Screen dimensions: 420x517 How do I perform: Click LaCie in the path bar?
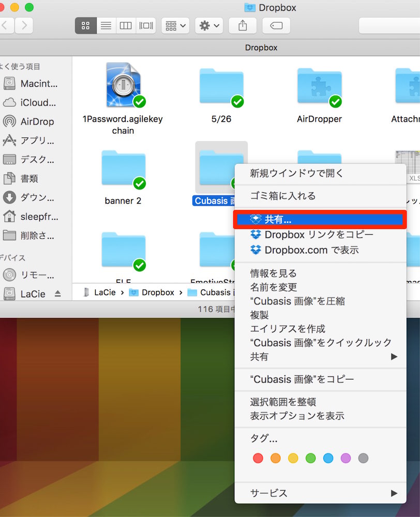(x=100, y=293)
